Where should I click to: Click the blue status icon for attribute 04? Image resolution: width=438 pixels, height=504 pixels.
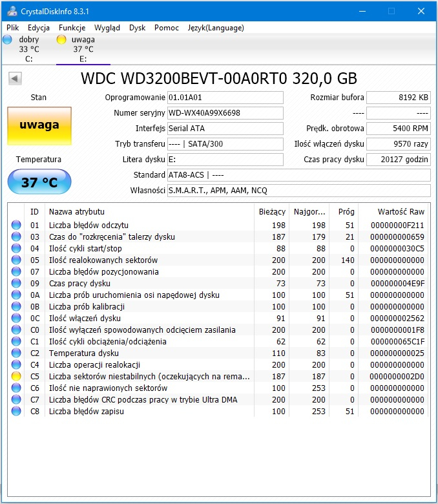16,248
